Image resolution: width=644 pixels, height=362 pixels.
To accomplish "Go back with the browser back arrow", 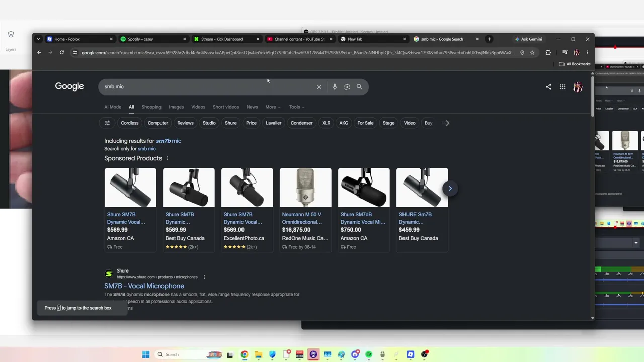I will tap(39, 52).
